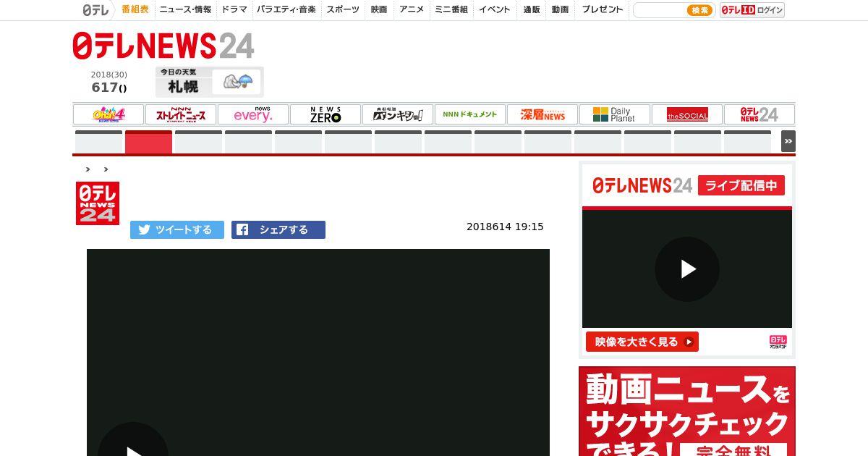Focus the site search input field
The height and width of the screenshot is (456, 868).
(x=660, y=10)
